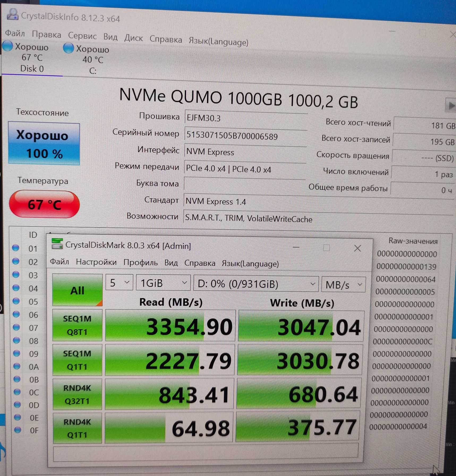Select the Disk 0 drive tab
The image size is (456, 476).
32,58
